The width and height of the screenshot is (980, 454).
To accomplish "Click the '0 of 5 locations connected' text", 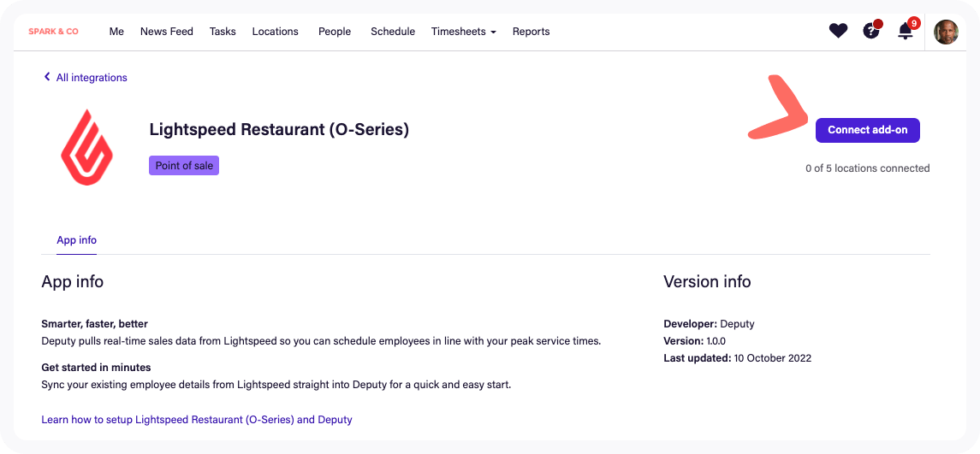I will tap(868, 168).
